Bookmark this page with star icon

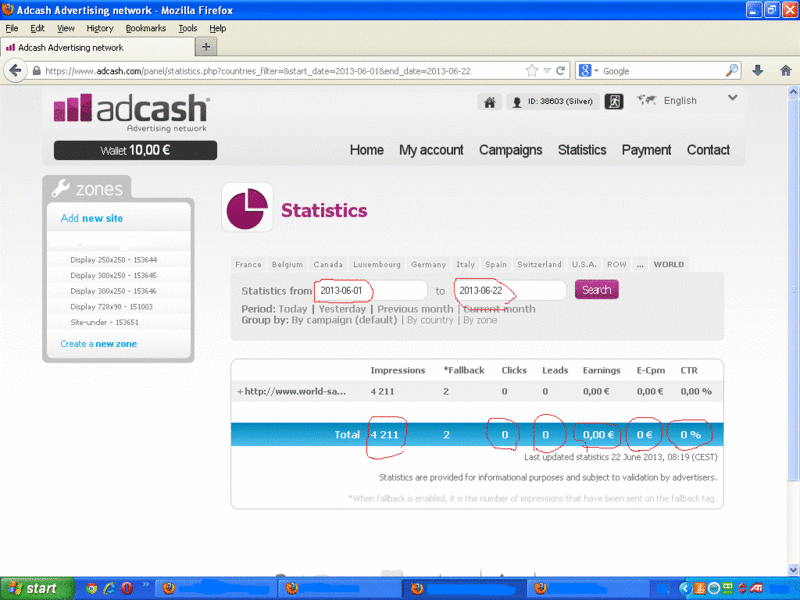pos(532,71)
